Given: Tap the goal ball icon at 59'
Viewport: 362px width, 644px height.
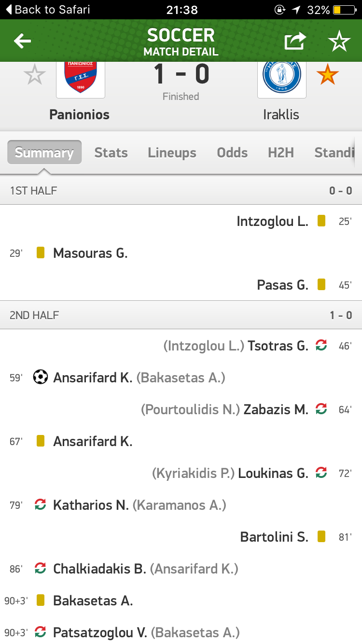Looking at the screenshot, I should pos(41,377).
